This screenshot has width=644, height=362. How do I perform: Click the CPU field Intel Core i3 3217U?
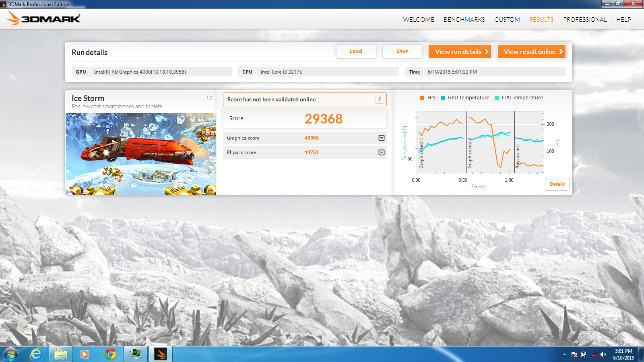click(328, 72)
